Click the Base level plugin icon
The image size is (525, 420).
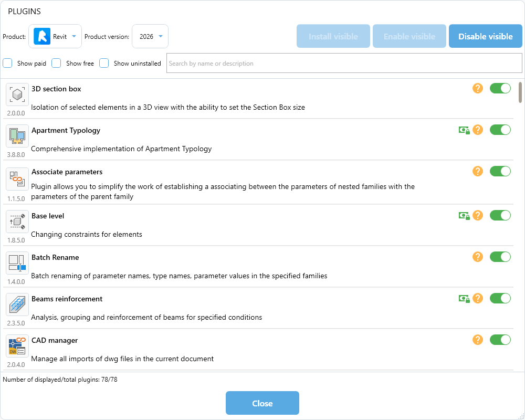[x=17, y=222]
